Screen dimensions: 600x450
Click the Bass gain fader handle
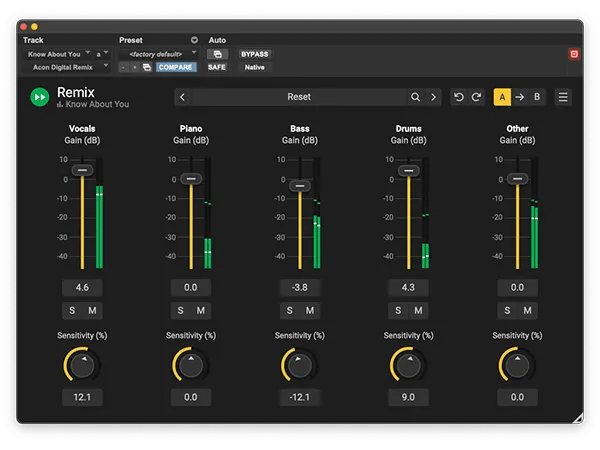(300, 186)
